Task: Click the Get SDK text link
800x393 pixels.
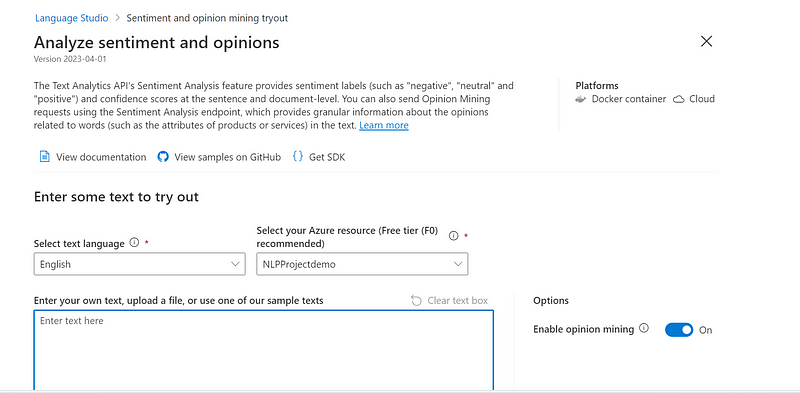Action: click(x=327, y=157)
